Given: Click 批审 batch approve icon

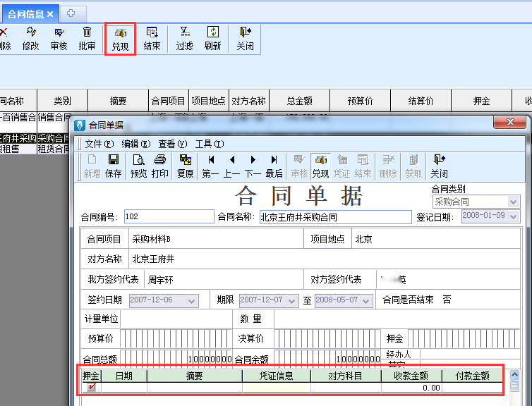Looking at the screenshot, I should tap(87, 38).
